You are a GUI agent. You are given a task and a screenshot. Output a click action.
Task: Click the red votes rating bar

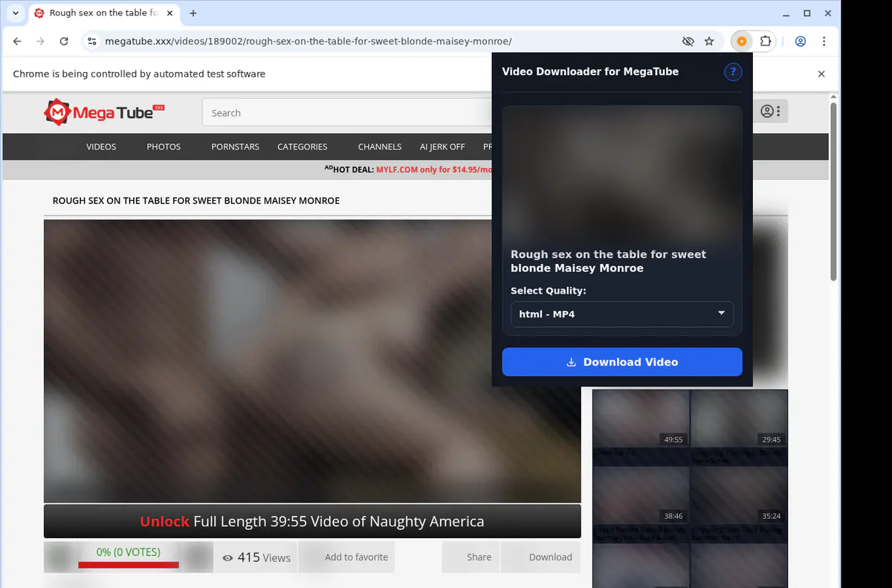(x=129, y=564)
